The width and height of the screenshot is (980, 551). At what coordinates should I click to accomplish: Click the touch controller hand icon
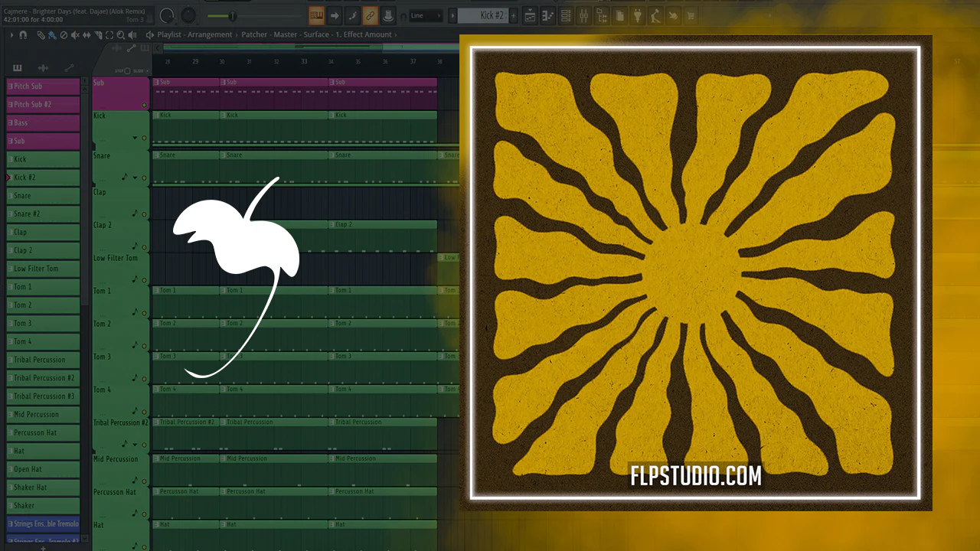coord(674,15)
